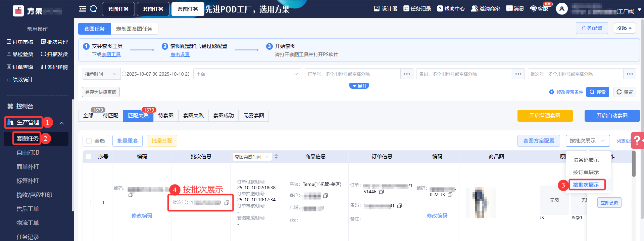Click the refresh icon in top bar
This screenshot has height=241, width=644.
pos(94,9)
